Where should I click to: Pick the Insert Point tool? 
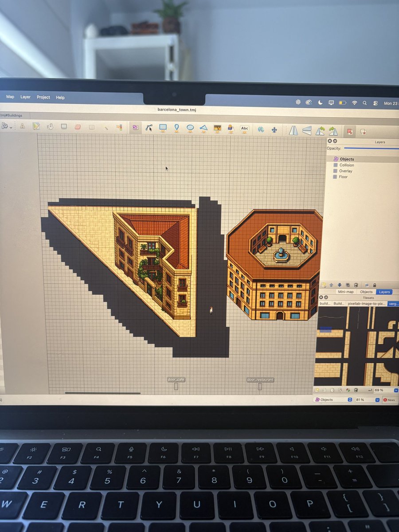[x=176, y=128]
